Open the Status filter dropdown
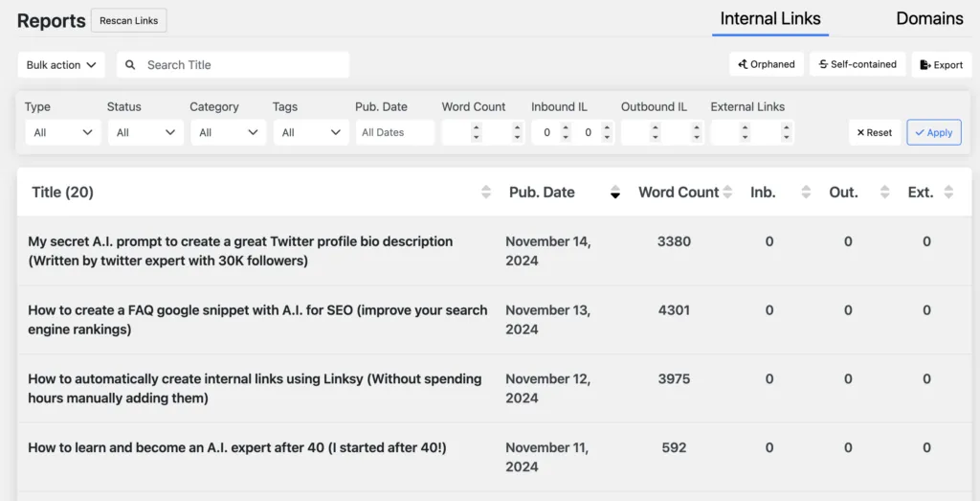This screenshot has width=980, height=501. coord(145,132)
